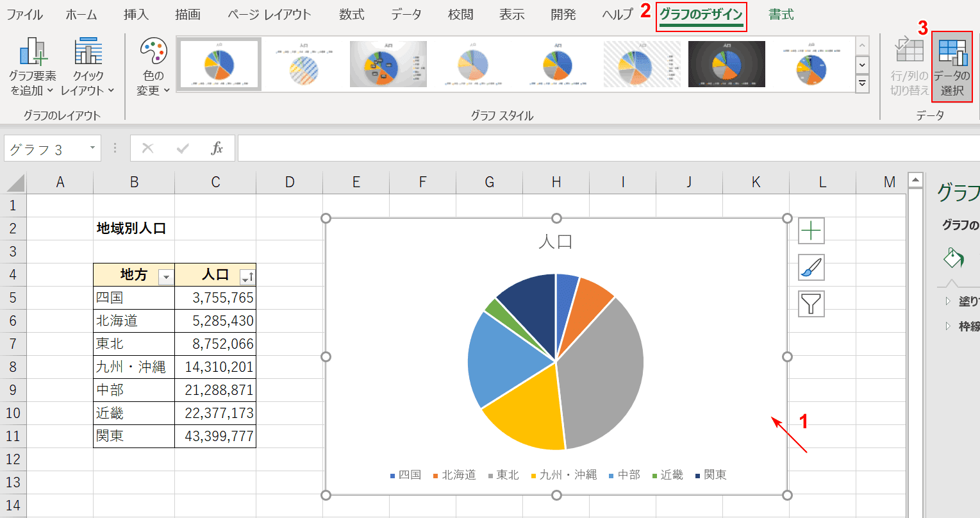Open the chart filters funnel button
Screen dimensions: 980x518
click(x=811, y=304)
